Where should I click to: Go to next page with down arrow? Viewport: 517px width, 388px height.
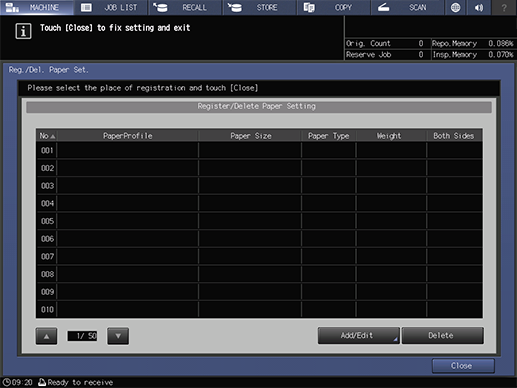(118, 336)
